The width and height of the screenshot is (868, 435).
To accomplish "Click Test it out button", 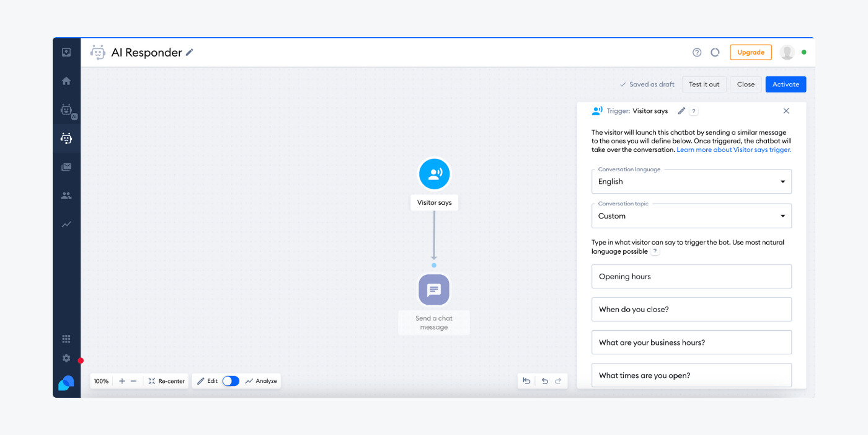I will click(x=704, y=84).
